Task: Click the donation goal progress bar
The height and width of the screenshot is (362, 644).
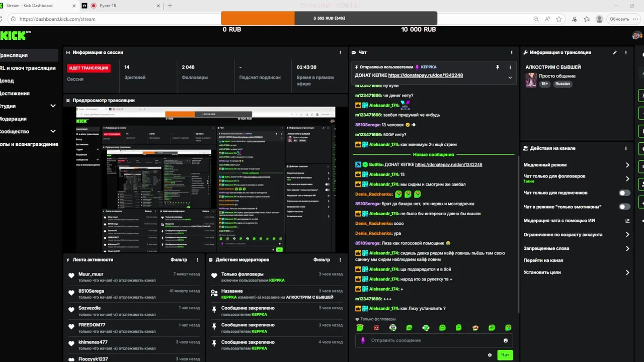Action: click(x=329, y=18)
